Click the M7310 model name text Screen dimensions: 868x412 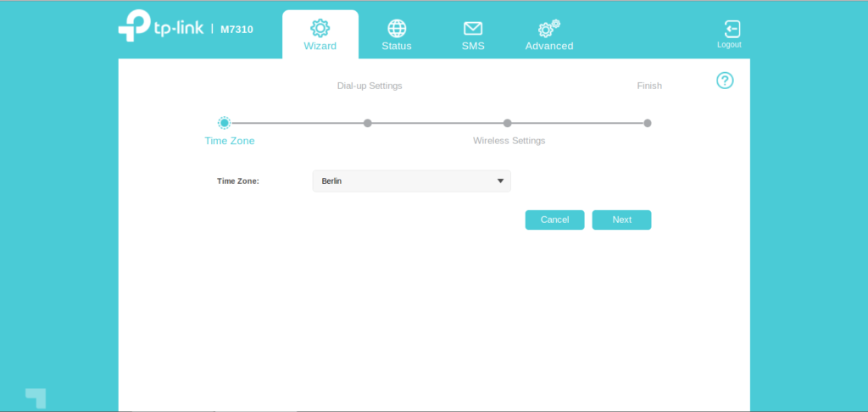click(x=236, y=29)
